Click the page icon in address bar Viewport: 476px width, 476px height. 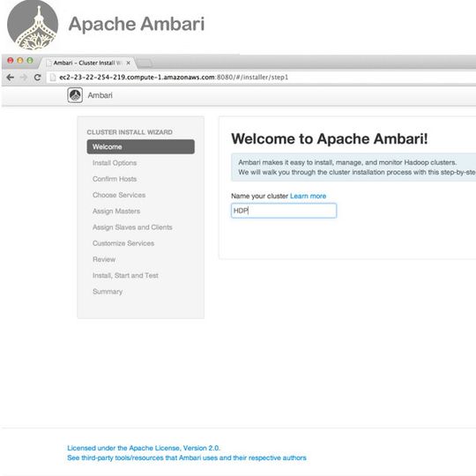pyautogui.click(x=53, y=78)
